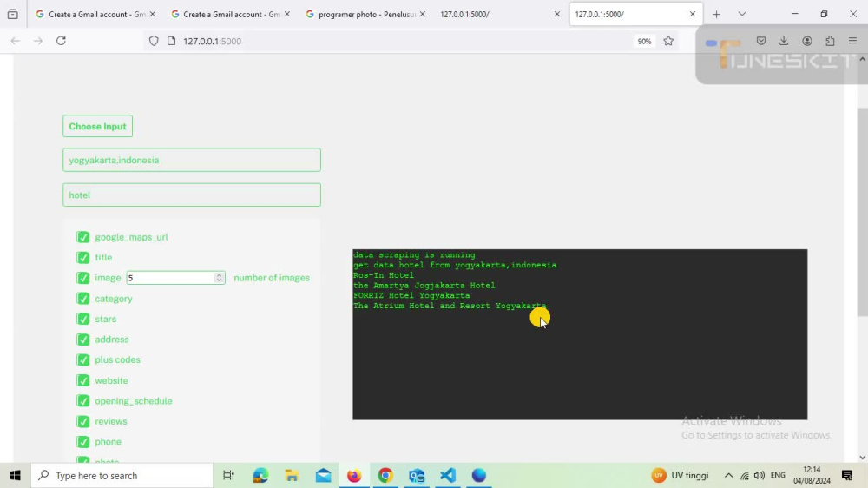Open the Firefox account icon

(807, 41)
